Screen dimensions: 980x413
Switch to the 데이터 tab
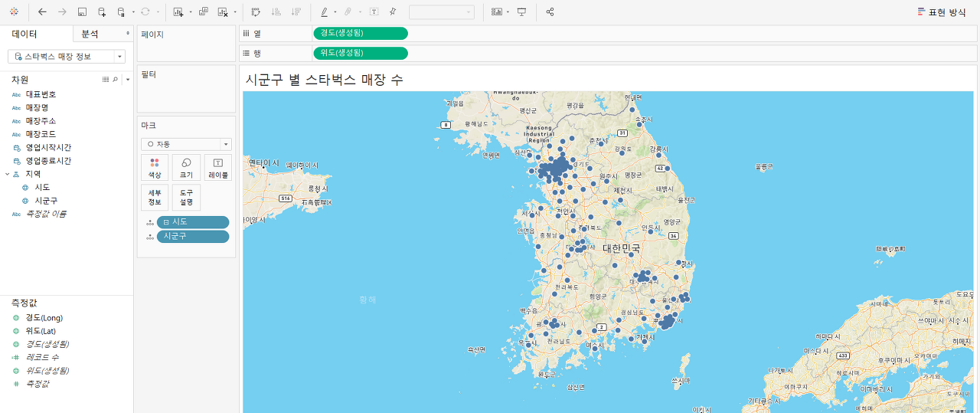24,34
